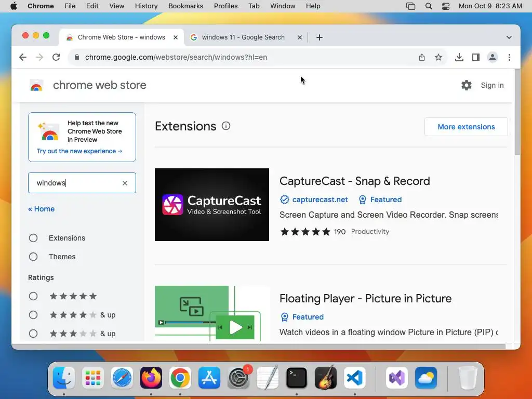This screenshot has width=532, height=399.
Task: Open the File menu
Action: click(70, 6)
